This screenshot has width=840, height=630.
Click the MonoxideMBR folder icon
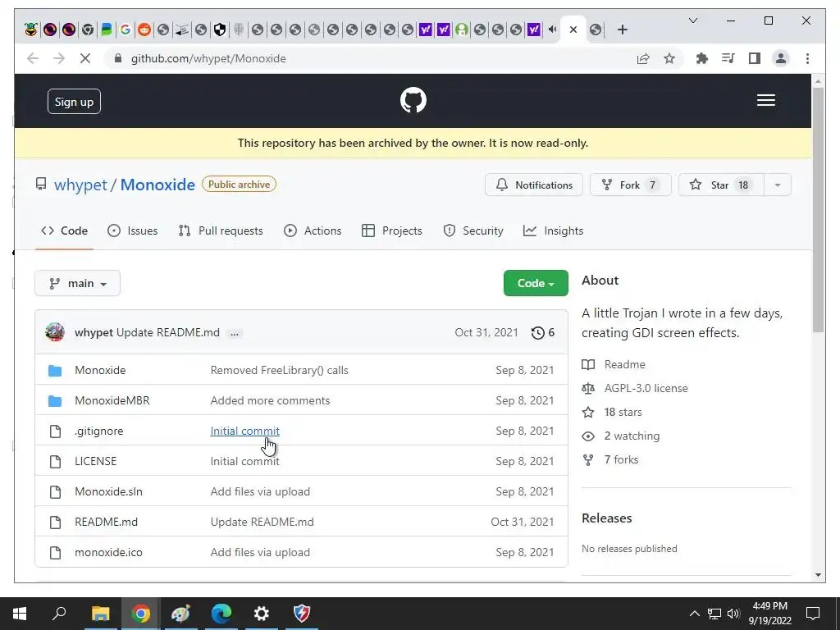pos(55,400)
